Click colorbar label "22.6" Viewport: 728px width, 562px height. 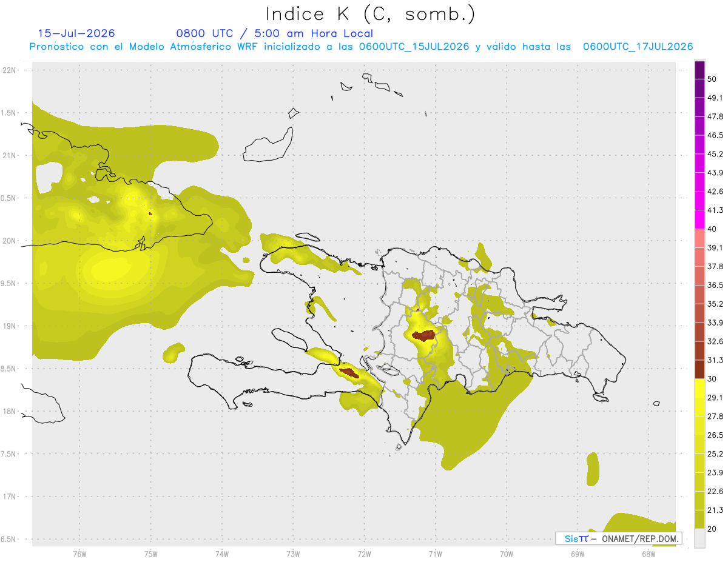click(x=715, y=491)
